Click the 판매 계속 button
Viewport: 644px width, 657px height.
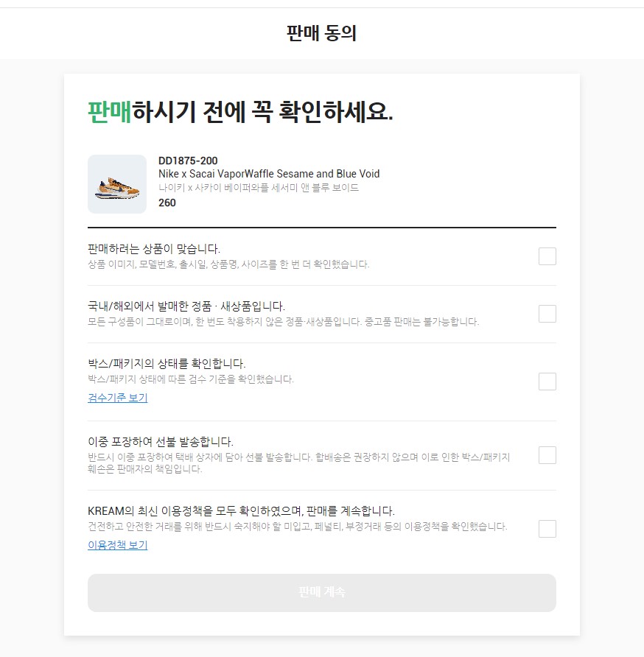click(x=321, y=592)
